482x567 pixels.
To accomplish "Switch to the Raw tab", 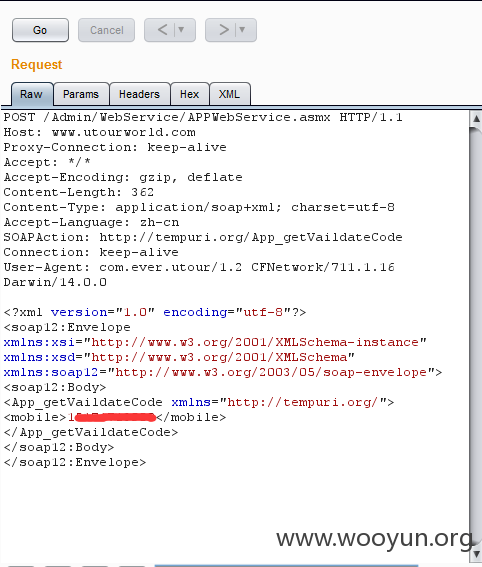I will [32, 94].
